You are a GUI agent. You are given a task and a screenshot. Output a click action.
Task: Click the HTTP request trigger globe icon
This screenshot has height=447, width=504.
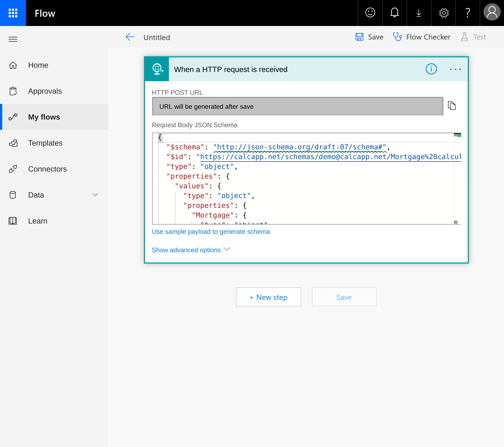(157, 69)
